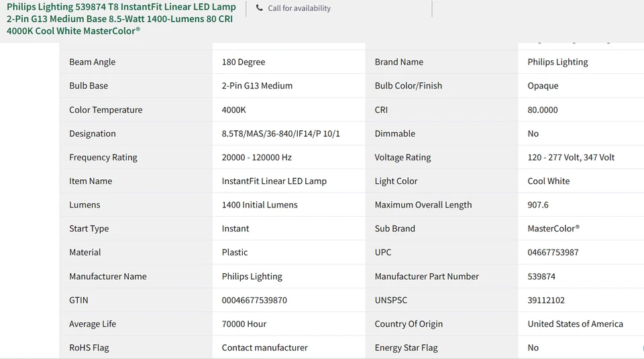Select the 00046677539870 GTIN value
This screenshot has width=644, height=359.
(x=254, y=300)
